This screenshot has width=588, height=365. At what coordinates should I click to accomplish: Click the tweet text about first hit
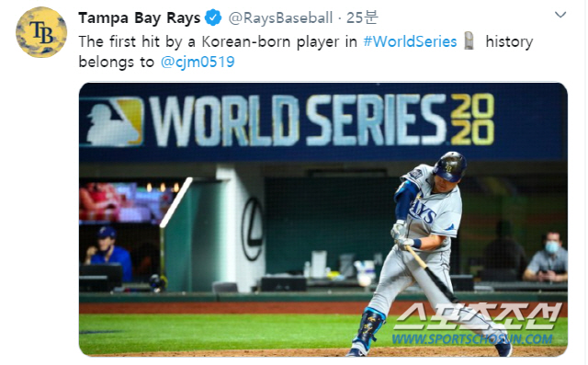[x=306, y=51]
